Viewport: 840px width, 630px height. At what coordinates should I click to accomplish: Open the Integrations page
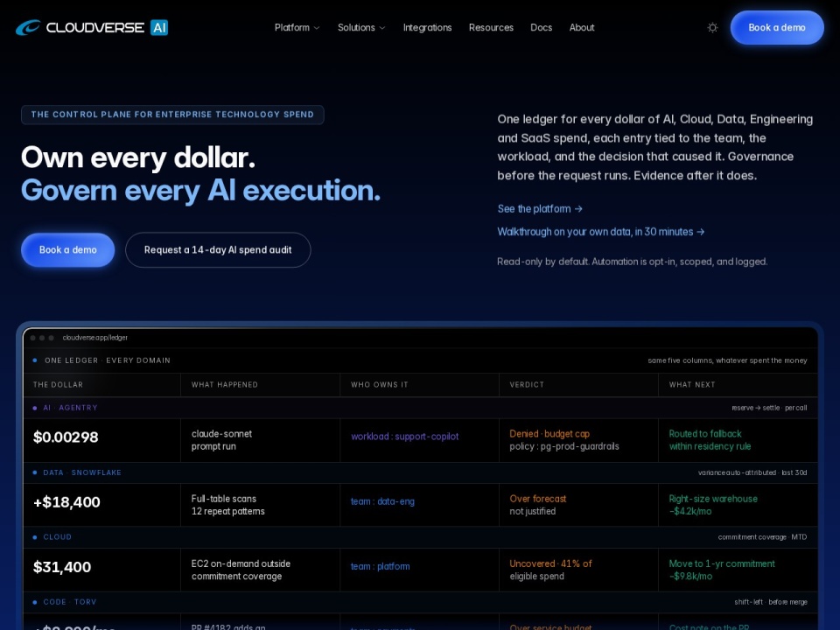coord(427,27)
